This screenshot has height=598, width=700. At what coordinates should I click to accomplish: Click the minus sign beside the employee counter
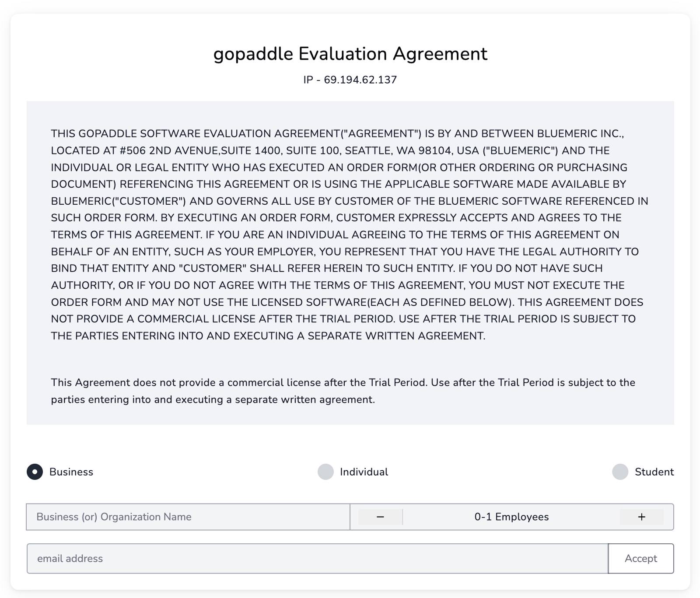[379, 517]
